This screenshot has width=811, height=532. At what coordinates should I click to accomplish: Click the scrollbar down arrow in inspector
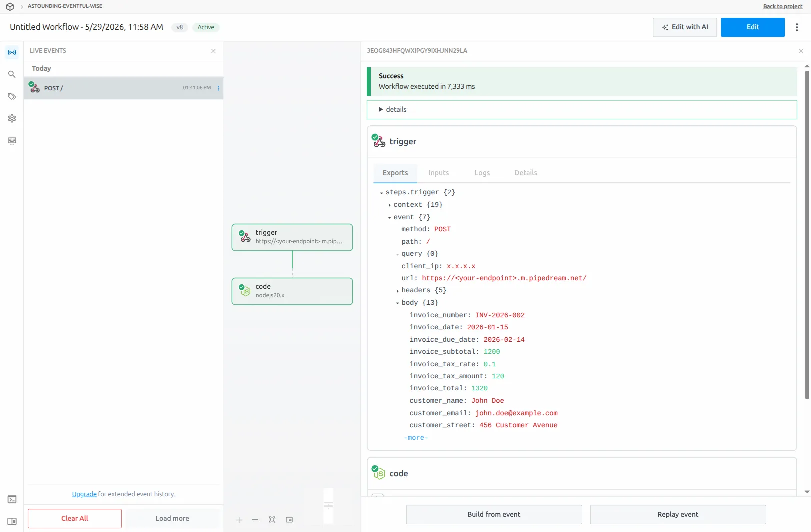(x=807, y=492)
